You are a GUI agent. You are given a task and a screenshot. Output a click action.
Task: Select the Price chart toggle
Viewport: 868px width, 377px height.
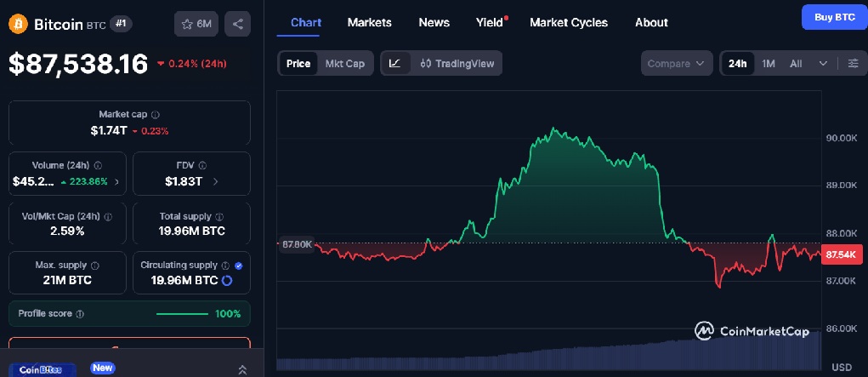298,63
